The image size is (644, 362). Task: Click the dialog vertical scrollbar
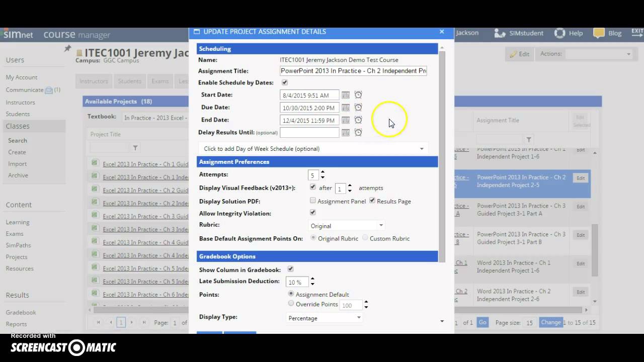[x=442, y=156]
